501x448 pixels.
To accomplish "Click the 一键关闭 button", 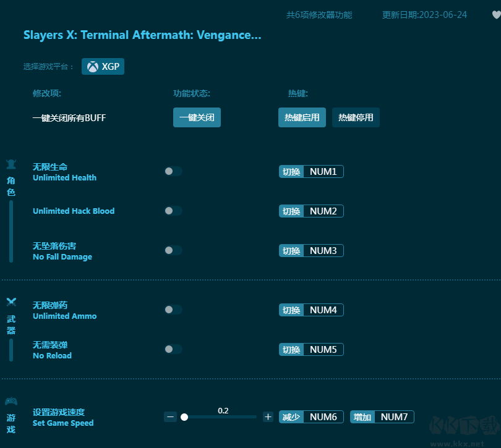I will 197,117.
